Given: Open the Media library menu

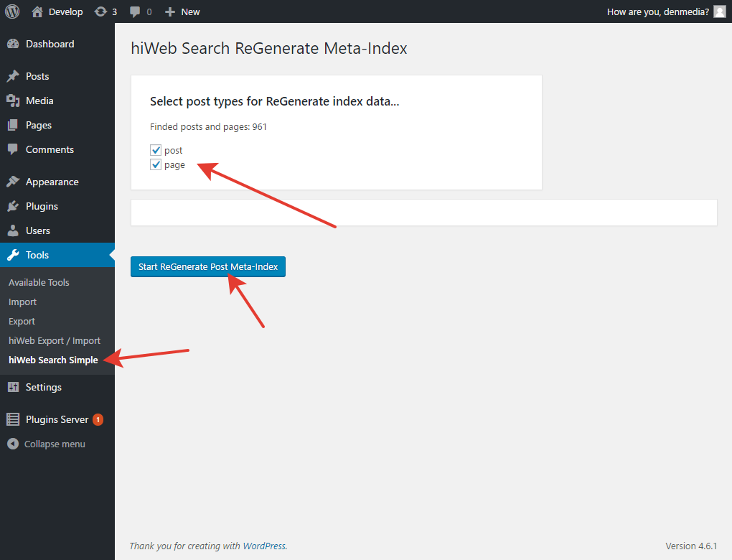Looking at the screenshot, I should click(39, 101).
